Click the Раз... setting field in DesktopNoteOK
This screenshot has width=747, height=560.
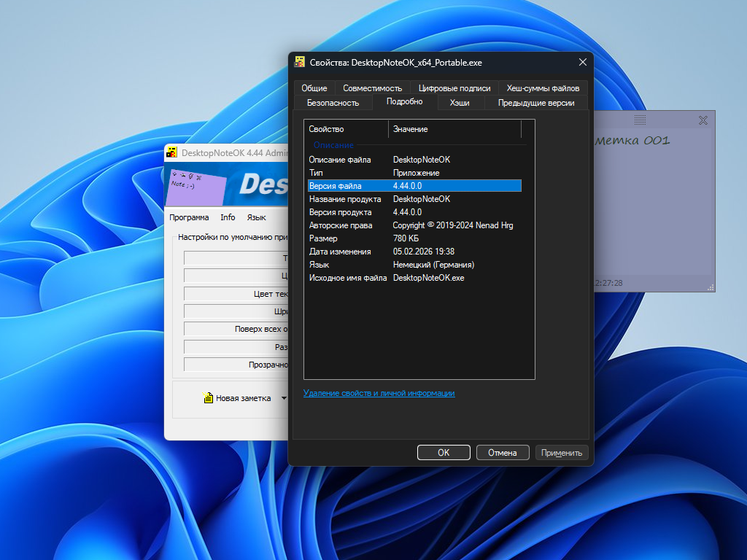point(236,347)
